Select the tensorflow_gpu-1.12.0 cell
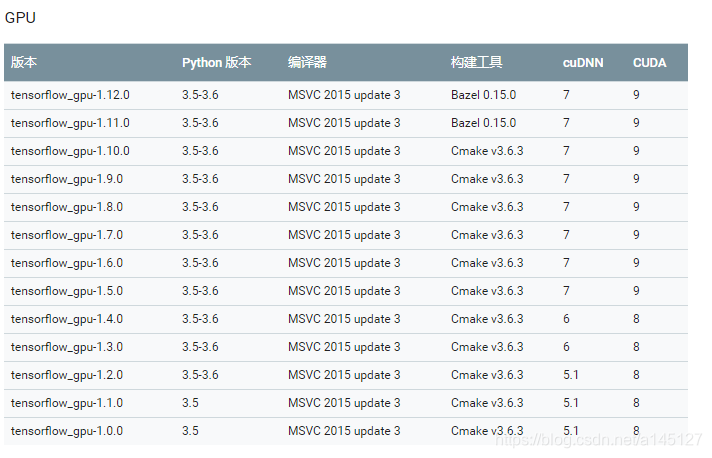 pos(70,95)
